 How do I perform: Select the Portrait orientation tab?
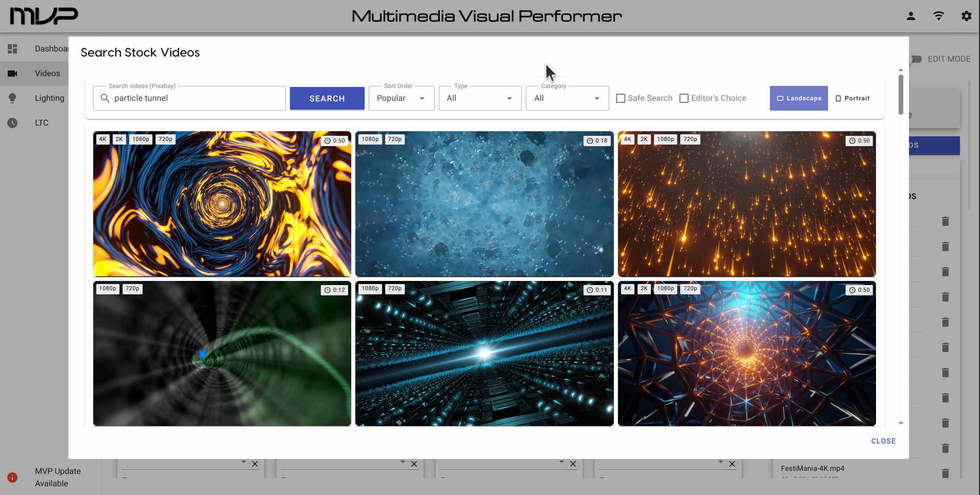point(852,98)
